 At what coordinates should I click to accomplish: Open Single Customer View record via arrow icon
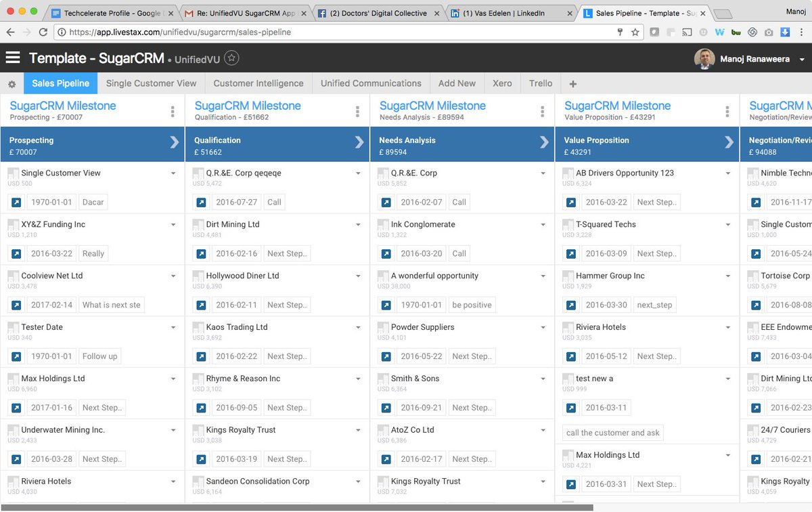[x=16, y=202]
